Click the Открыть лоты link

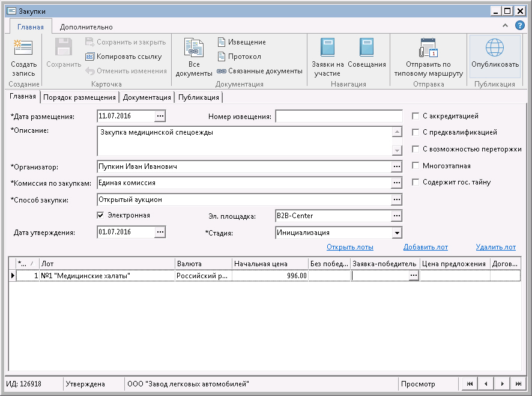(x=350, y=247)
